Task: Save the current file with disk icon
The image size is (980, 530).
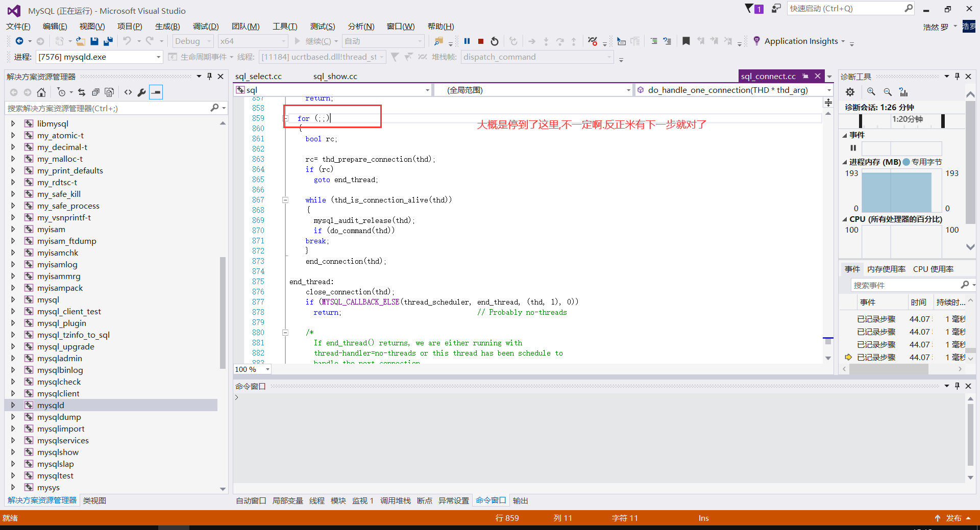Action: (94, 41)
